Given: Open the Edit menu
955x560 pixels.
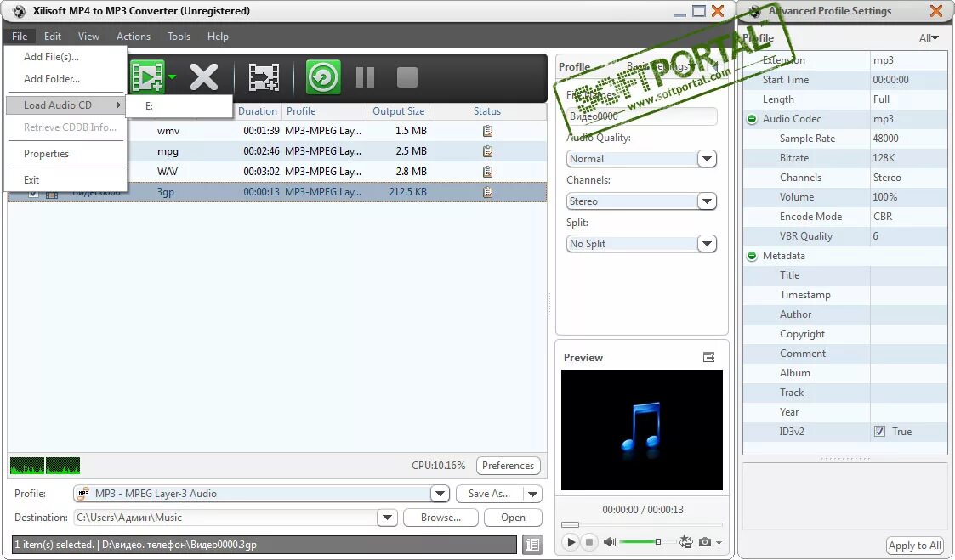Looking at the screenshot, I should (x=53, y=37).
